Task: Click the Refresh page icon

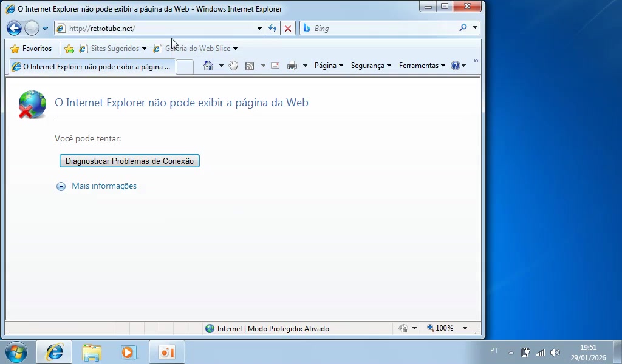Action: (273, 28)
